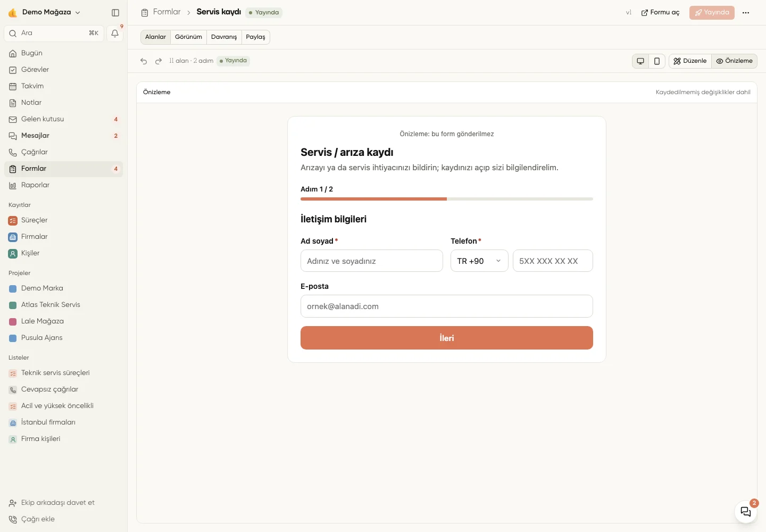Open notifications bell icon
Screen dimensions: 766x532
click(x=115, y=33)
